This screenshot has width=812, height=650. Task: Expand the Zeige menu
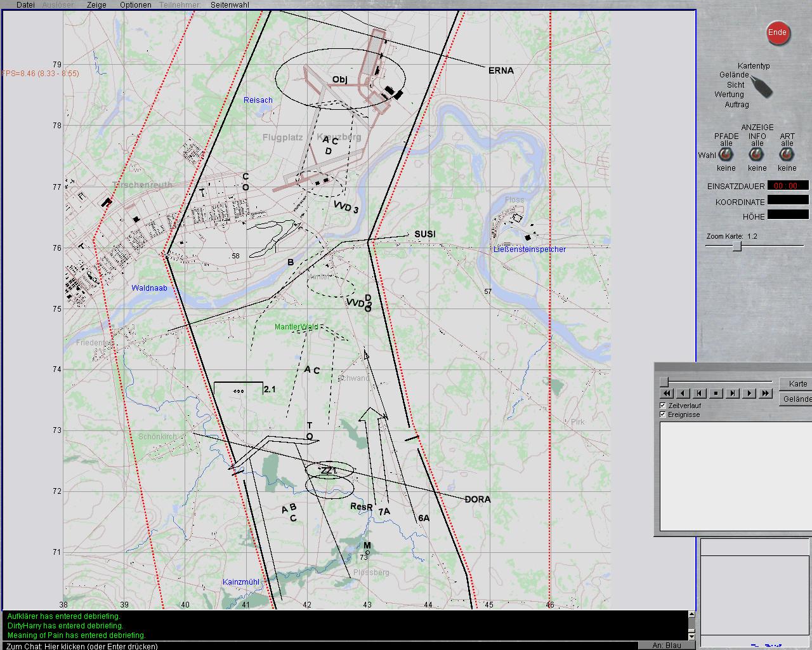(96, 5)
